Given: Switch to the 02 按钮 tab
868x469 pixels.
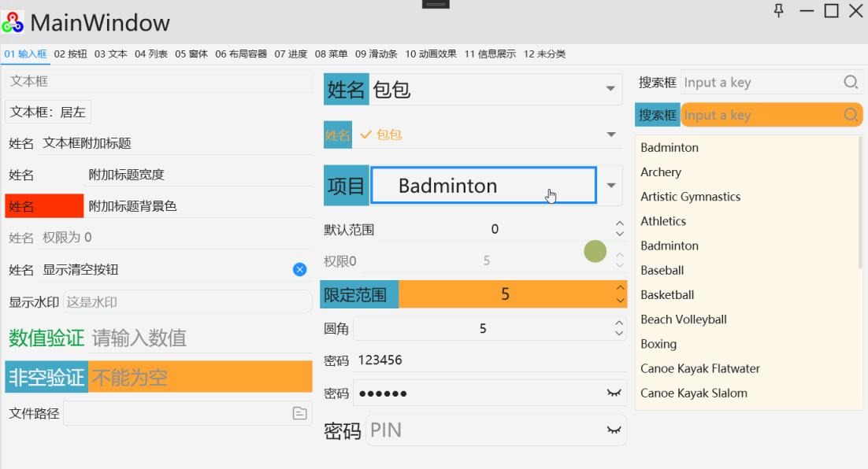Looking at the screenshot, I should click(70, 54).
